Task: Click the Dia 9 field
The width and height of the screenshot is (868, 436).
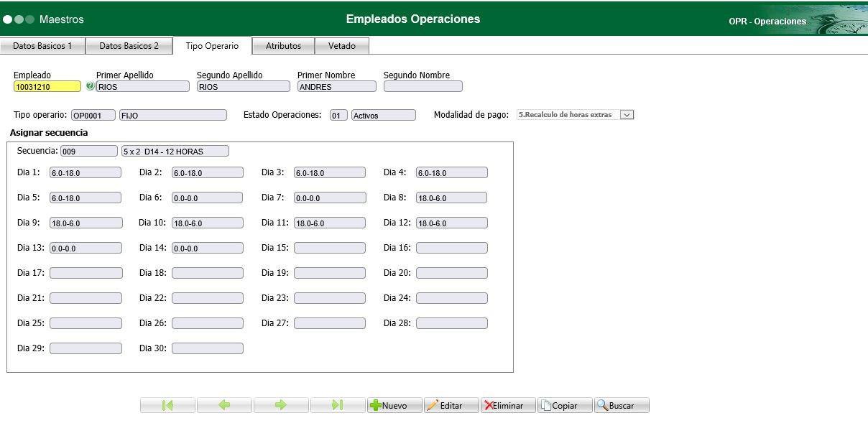Action: click(86, 223)
